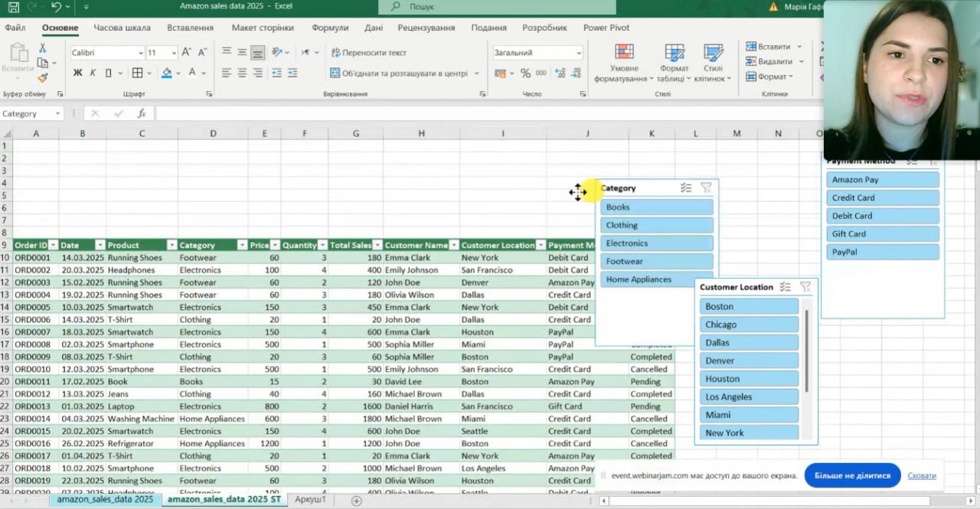Click the fill color bucket icon
Screen dimensions: 980x509
(x=167, y=73)
